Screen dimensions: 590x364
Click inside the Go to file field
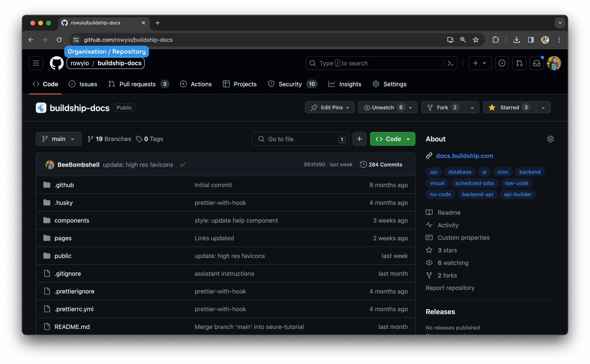[300, 139]
